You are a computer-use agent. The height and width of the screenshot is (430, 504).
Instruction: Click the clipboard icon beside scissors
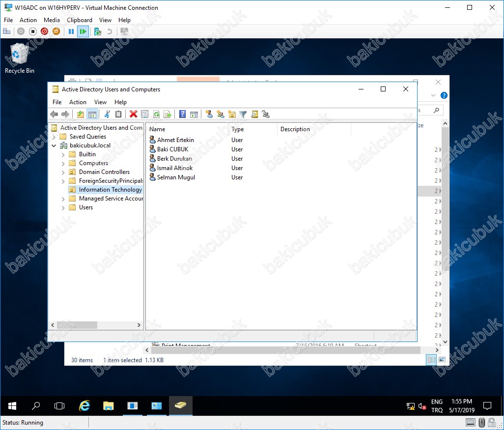tap(118, 114)
